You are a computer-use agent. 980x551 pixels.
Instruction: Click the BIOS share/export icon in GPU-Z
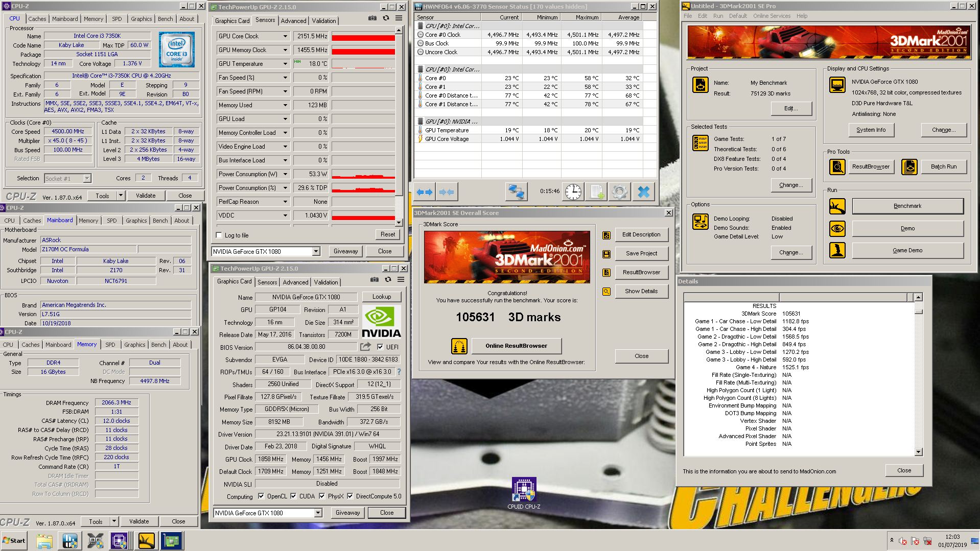click(x=365, y=347)
